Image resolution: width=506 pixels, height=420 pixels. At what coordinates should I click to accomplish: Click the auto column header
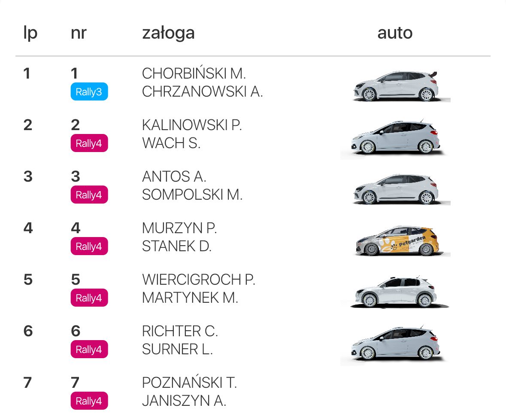click(395, 33)
